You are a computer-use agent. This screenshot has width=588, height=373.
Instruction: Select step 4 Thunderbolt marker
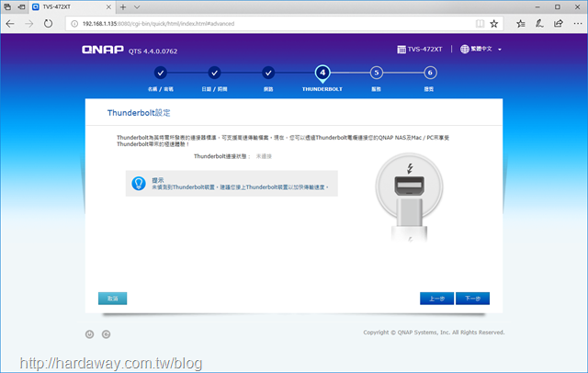pyautogui.click(x=322, y=73)
